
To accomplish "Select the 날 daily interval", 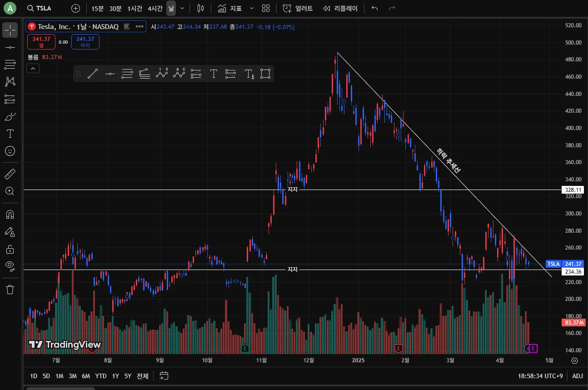I will click(171, 8).
